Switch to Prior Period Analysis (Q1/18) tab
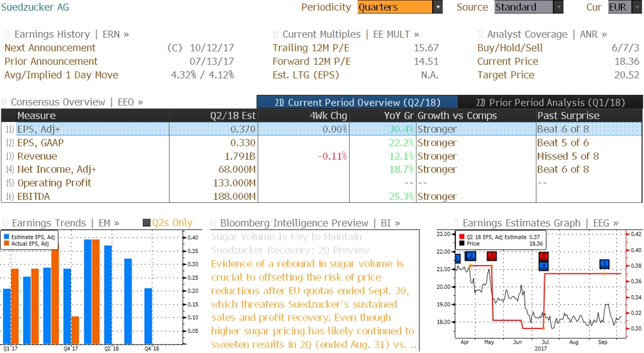Screen dimensions: 644x353 tap(550, 102)
